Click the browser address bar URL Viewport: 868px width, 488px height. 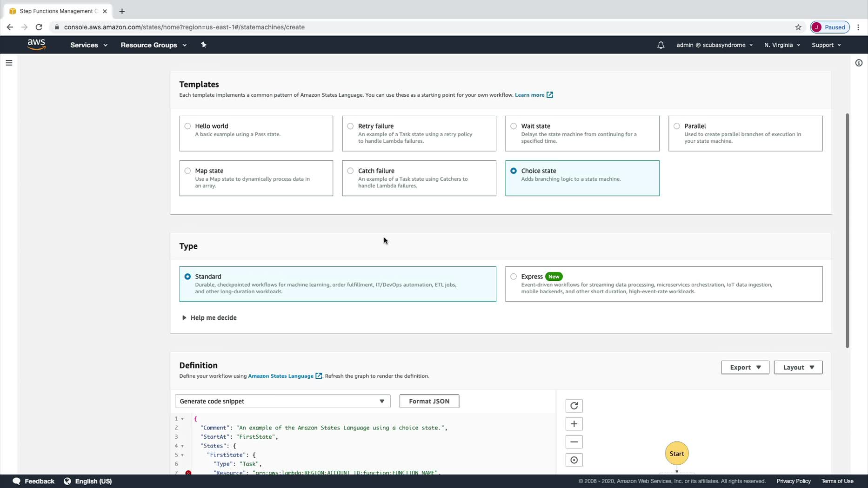click(x=184, y=27)
